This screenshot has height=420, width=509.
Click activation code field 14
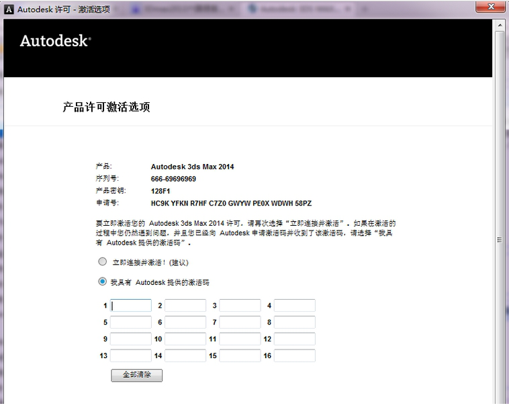tap(185, 355)
